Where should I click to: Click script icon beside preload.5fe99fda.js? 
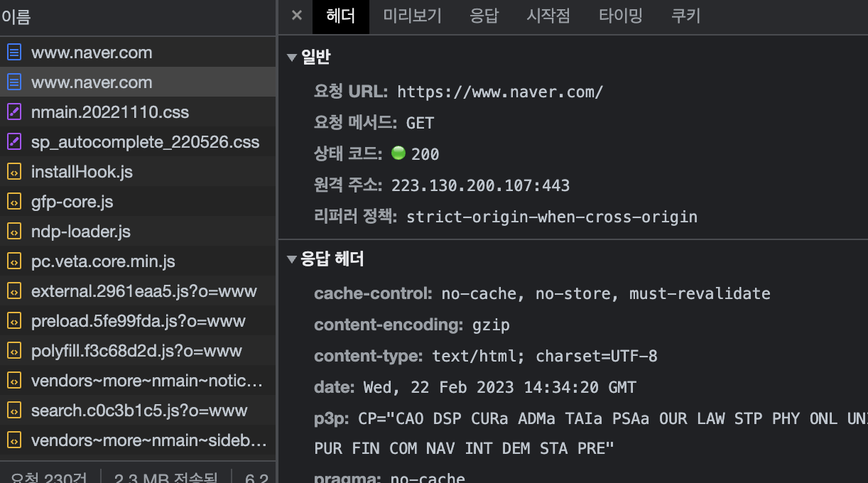(14, 321)
